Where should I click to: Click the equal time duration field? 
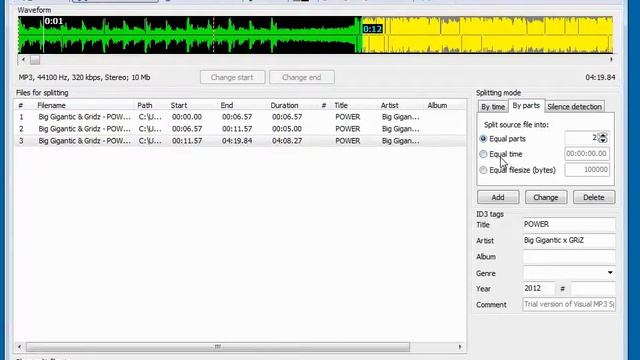587,153
